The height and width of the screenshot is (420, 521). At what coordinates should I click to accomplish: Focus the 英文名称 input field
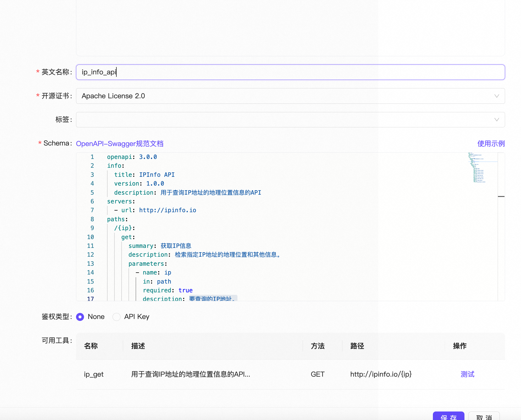(290, 72)
